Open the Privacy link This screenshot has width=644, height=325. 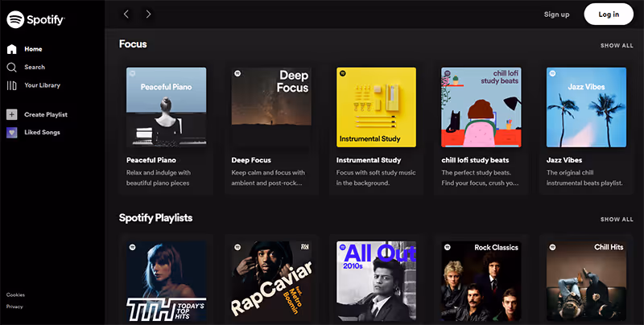tap(14, 306)
